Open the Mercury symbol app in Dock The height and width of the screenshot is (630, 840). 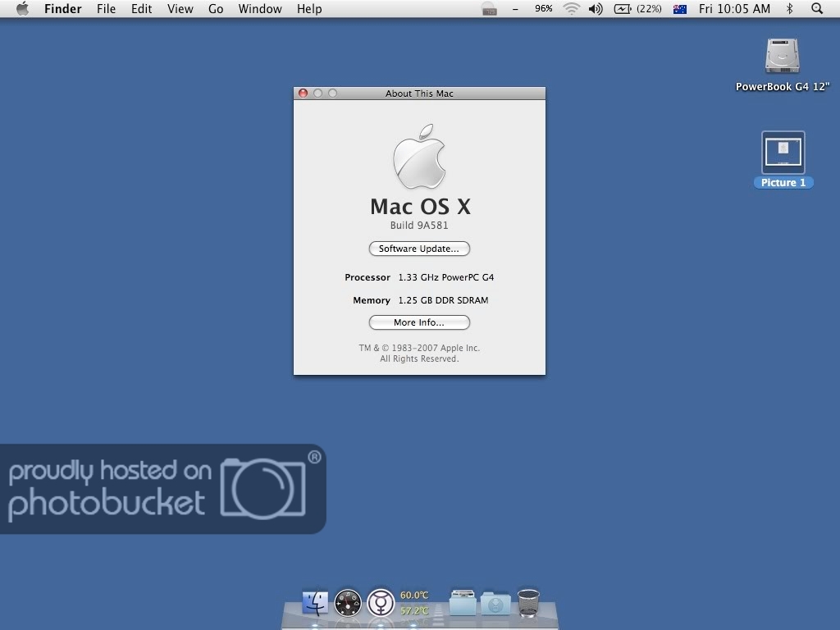click(x=381, y=603)
